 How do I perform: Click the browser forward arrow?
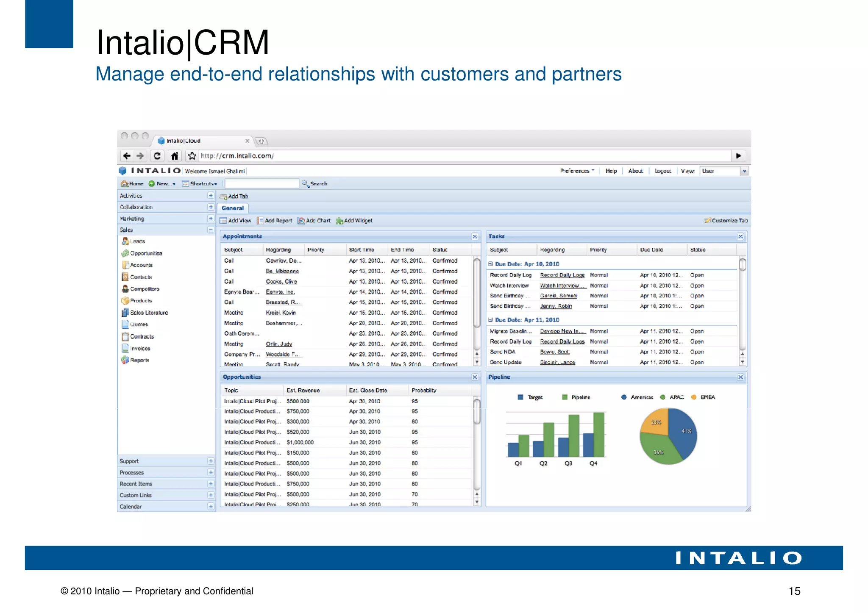pos(140,156)
